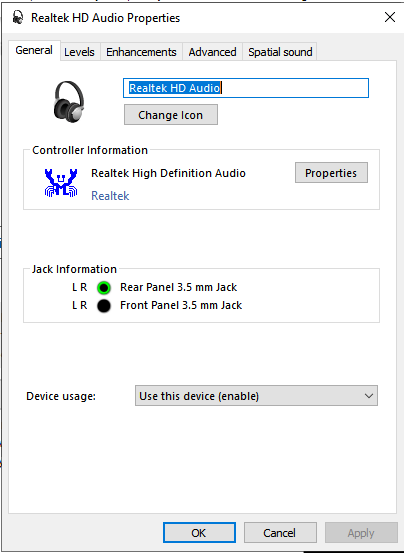Open the Device usage dropdown
The image size is (404, 553).
click(x=256, y=396)
